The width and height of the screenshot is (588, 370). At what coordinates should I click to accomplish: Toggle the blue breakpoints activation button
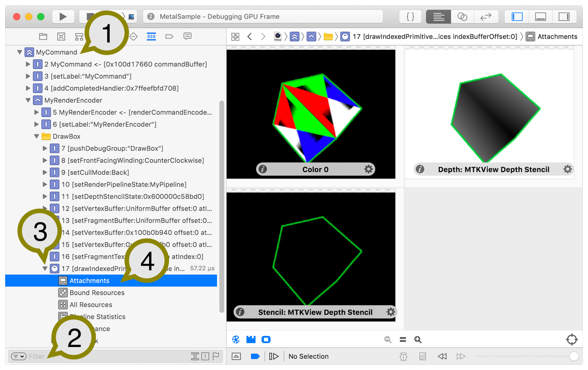point(255,357)
